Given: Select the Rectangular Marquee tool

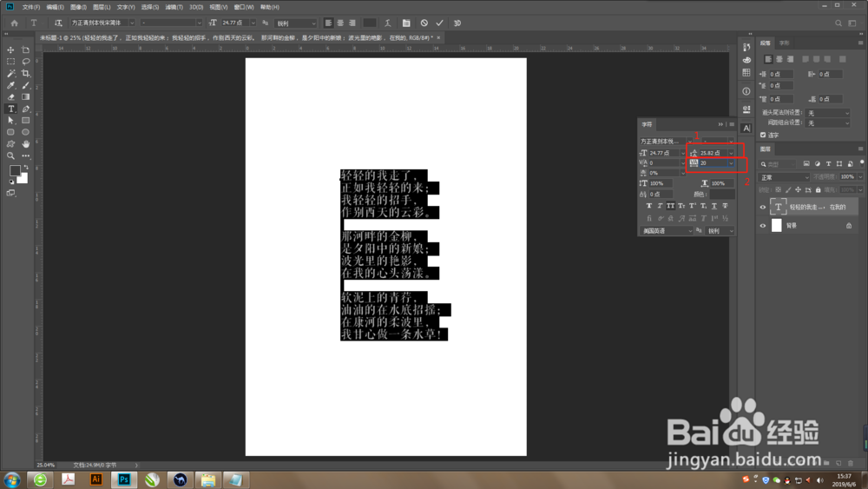Looking at the screenshot, I should [10, 62].
